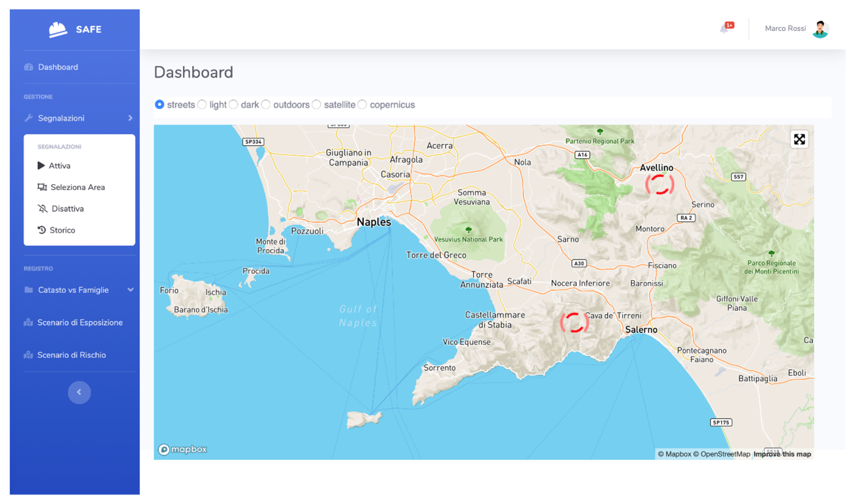Click the Improve this map link
The height and width of the screenshot is (504, 853).
782,454
